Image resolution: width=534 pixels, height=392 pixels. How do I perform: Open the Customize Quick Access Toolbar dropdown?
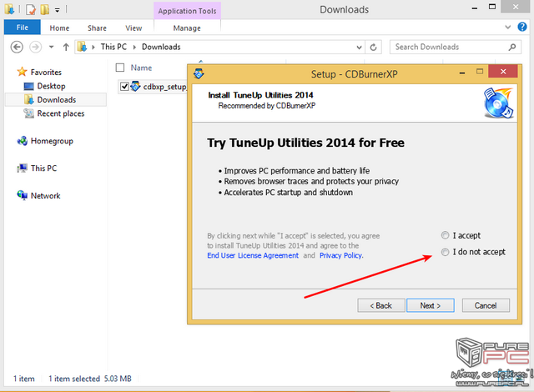click(58, 10)
